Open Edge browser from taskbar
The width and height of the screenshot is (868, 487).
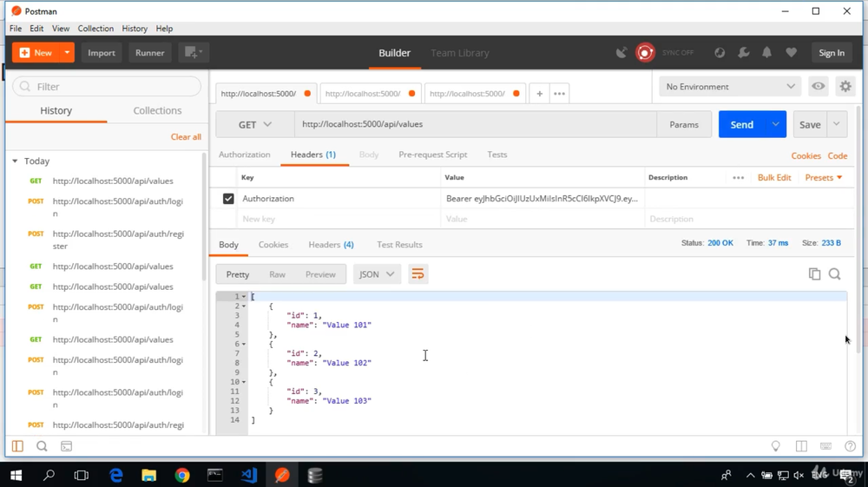click(x=115, y=475)
